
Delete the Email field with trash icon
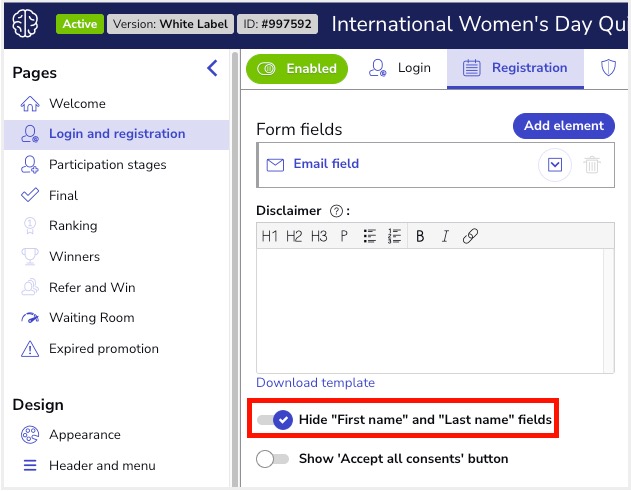[592, 165]
